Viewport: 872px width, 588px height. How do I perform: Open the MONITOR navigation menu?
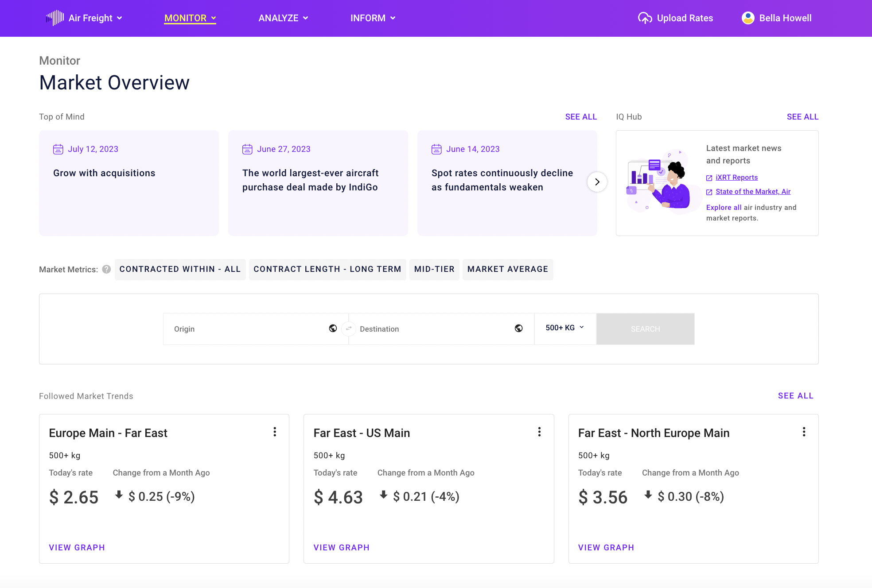pos(190,18)
